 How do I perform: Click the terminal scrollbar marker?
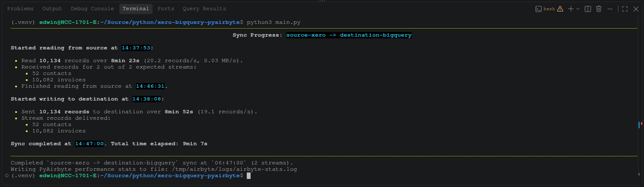click(640, 124)
